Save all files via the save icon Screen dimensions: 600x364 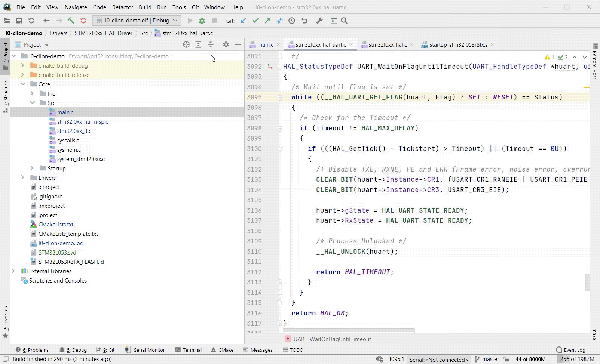[x=19, y=21]
